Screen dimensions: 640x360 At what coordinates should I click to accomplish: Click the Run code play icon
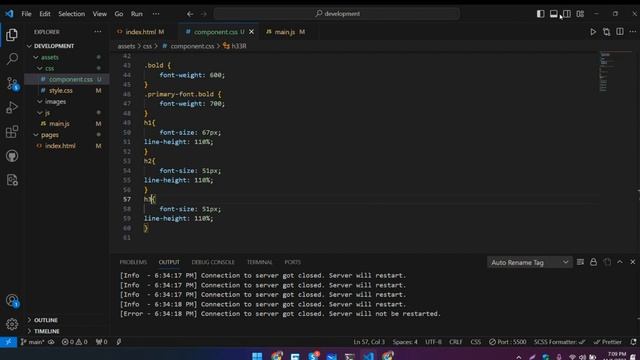click(x=593, y=32)
